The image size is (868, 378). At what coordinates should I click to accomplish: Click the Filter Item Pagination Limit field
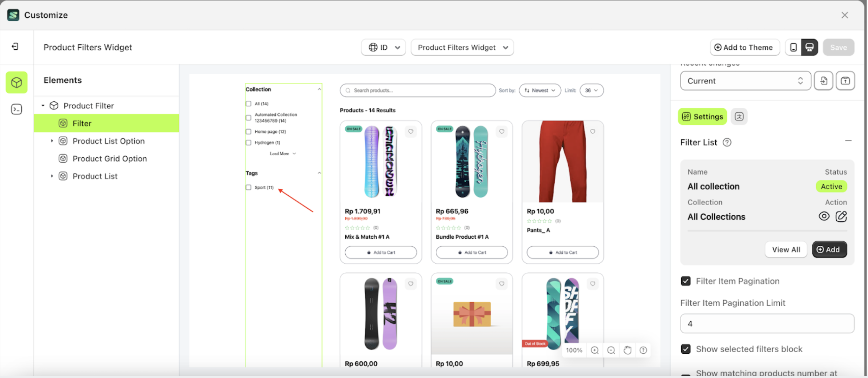click(767, 324)
